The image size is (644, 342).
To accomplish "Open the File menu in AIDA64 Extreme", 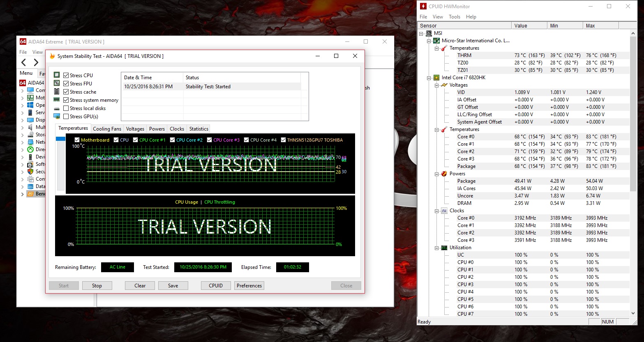I will 23,52.
